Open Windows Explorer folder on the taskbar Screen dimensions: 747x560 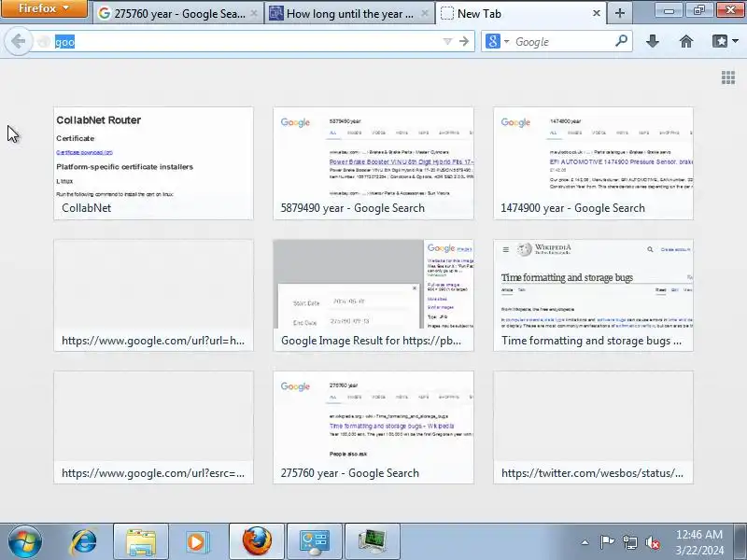point(141,541)
